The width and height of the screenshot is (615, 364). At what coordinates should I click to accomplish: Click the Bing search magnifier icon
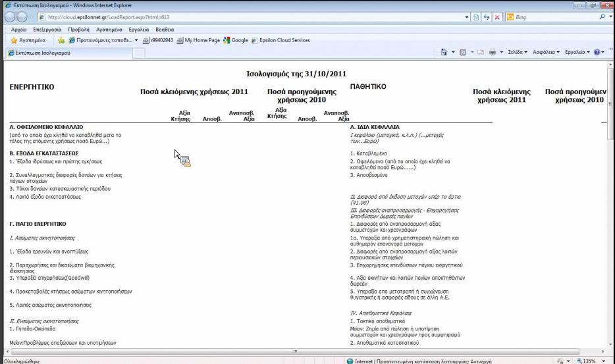tap(602, 17)
